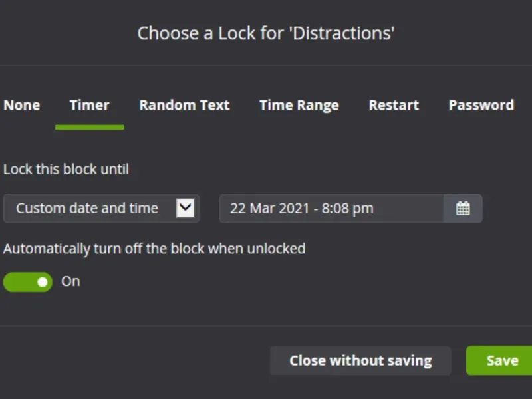
Task: Expand the 'Custom date and time' dropdown
Action: (x=101, y=209)
